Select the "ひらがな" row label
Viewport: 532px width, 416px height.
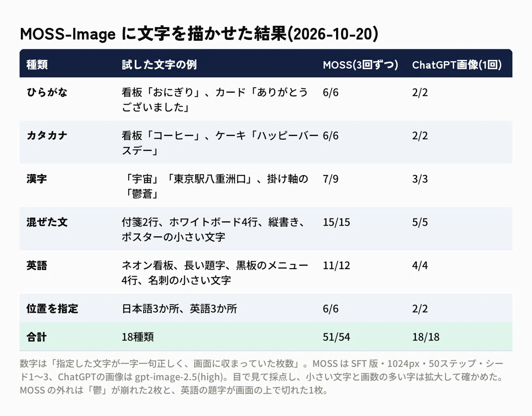(x=47, y=92)
